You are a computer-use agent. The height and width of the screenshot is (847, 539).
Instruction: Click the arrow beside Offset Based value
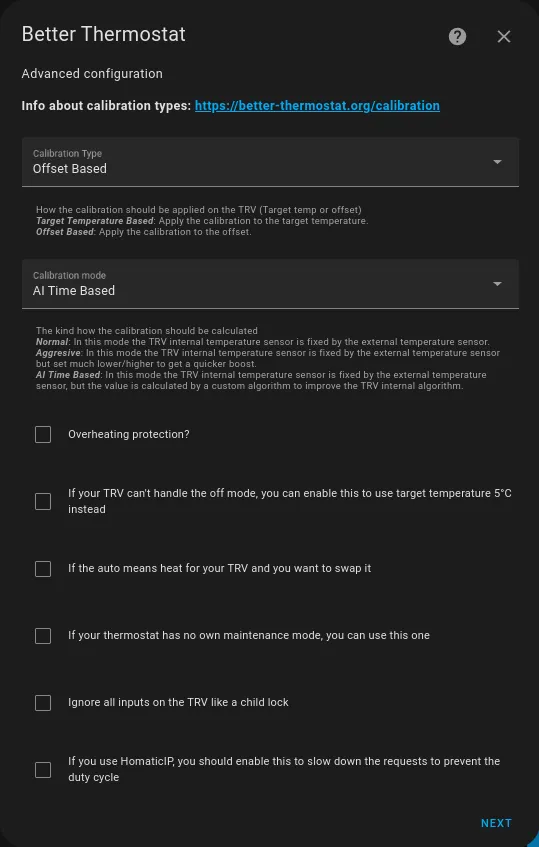coord(497,162)
